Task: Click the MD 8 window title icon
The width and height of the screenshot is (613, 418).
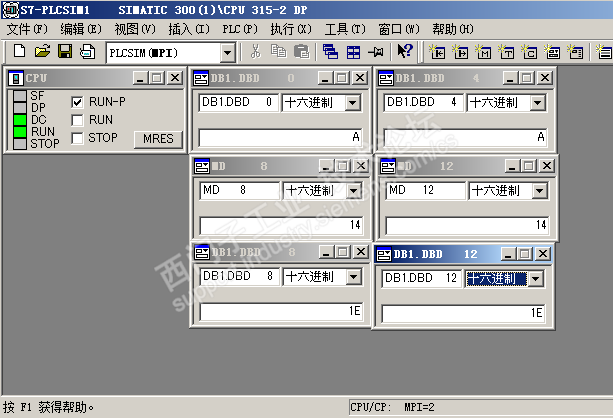Action: [x=202, y=166]
